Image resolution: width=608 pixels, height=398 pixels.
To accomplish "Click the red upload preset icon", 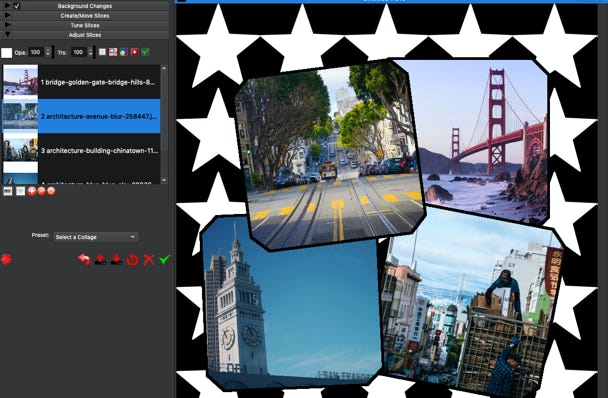I will 100,259.
